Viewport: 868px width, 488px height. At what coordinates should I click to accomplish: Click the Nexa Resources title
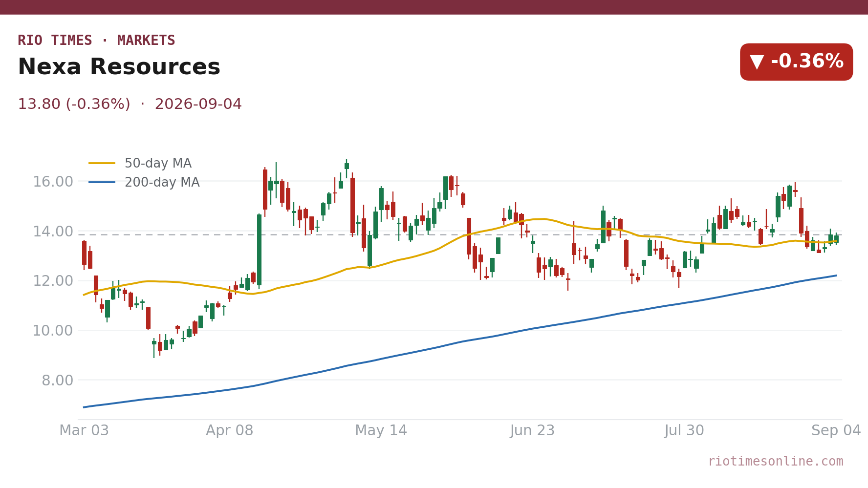tap(119, 67)
